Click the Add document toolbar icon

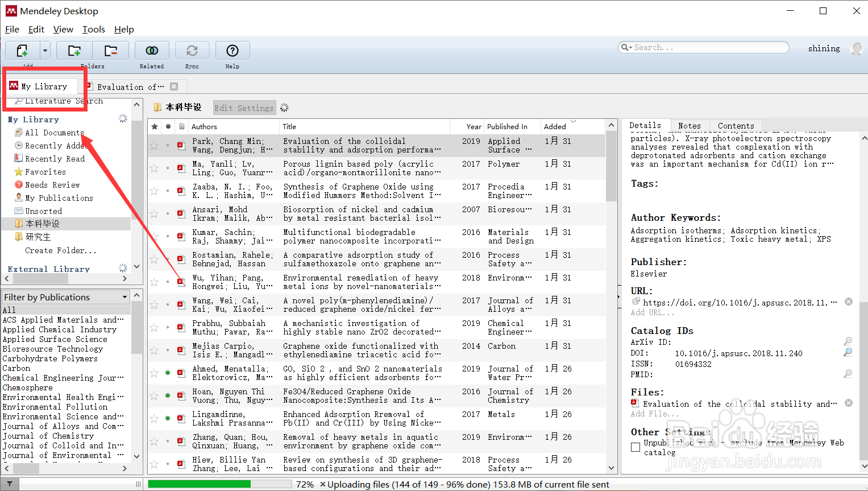[22, 51]
